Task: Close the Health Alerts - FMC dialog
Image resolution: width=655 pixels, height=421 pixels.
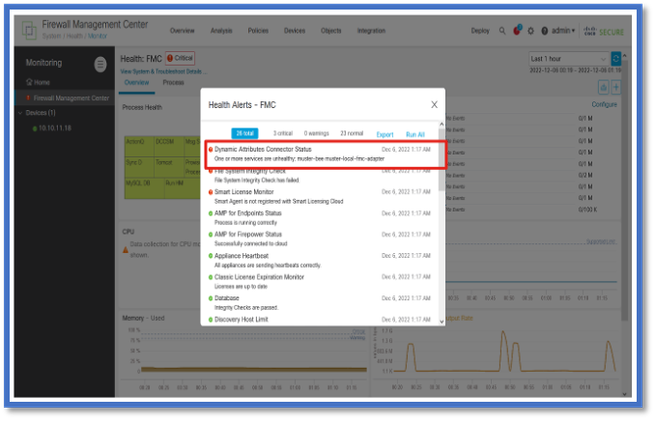Action: 434,104
